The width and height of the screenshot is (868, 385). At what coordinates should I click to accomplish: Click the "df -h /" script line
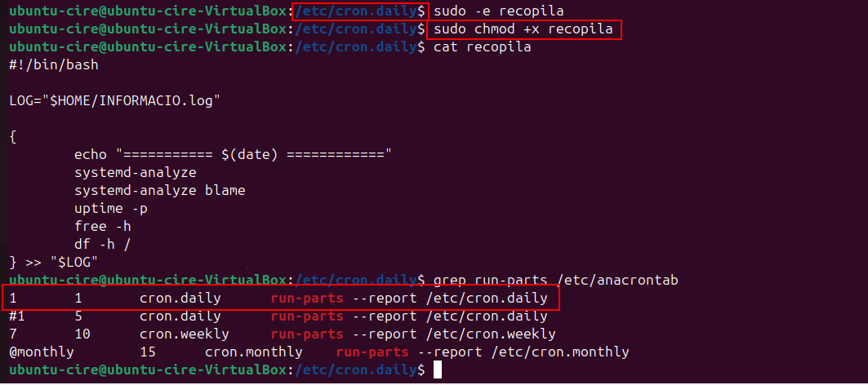[103, 244]
